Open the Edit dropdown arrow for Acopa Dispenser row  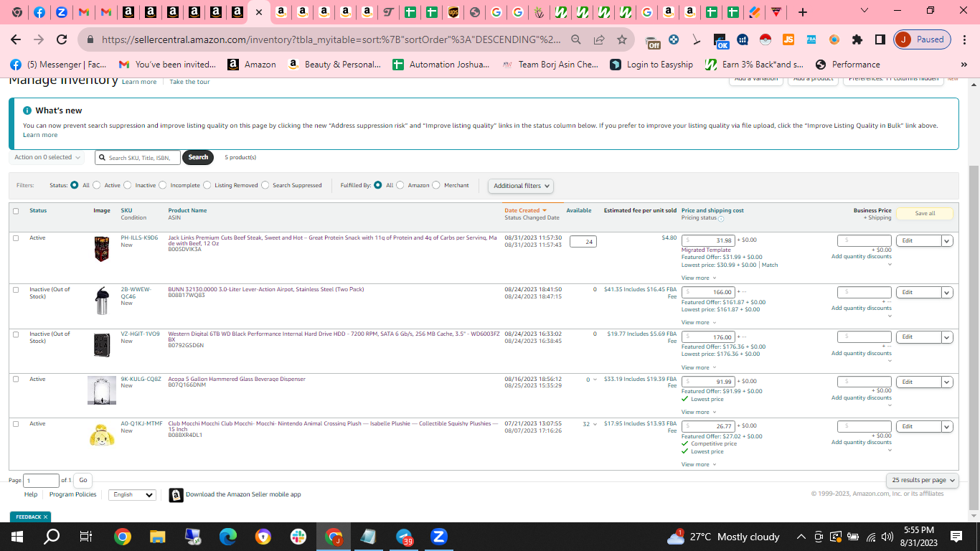(x=947, y=382)
